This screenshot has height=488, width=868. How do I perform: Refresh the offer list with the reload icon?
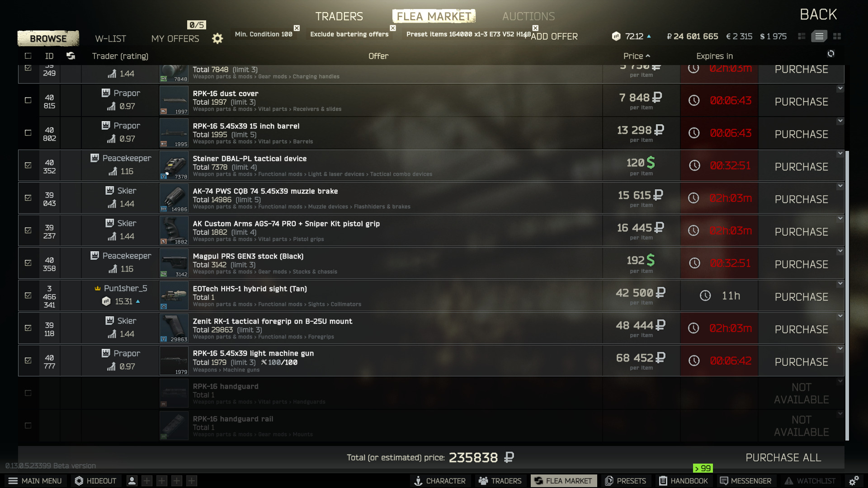pos(831,54)
